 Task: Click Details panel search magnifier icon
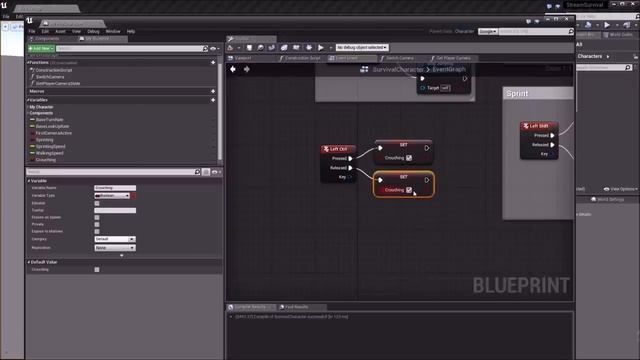point(197,172)
